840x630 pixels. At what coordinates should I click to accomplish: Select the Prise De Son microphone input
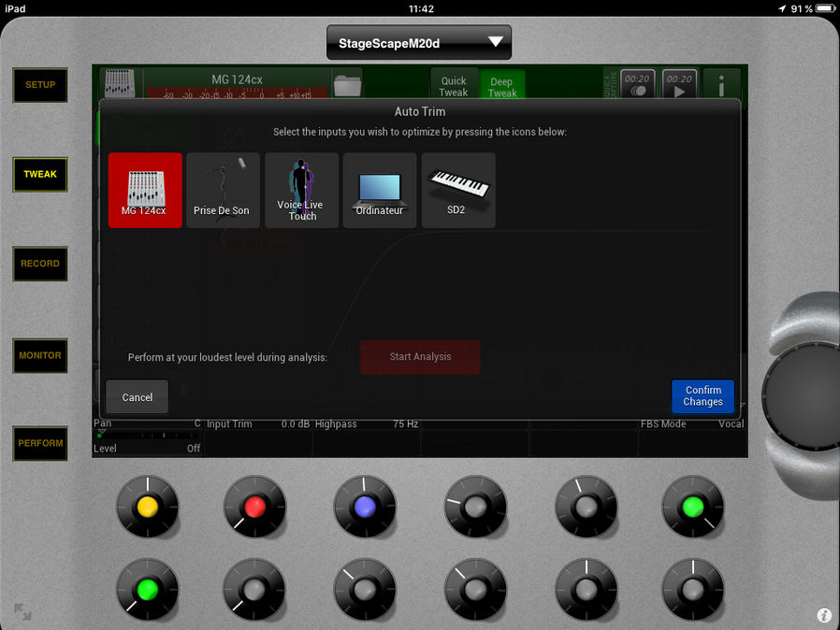coord(223,191)
